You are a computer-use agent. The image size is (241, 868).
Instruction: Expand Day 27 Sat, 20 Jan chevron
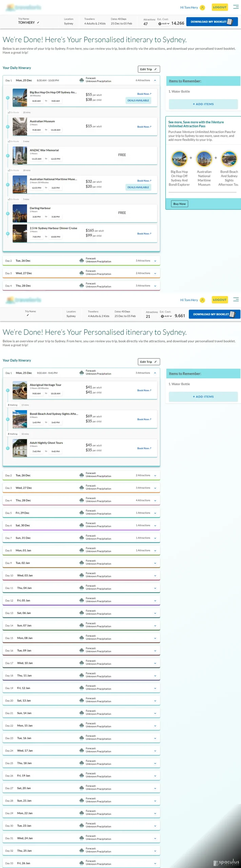pyautogui.click(x=155, y=788)
